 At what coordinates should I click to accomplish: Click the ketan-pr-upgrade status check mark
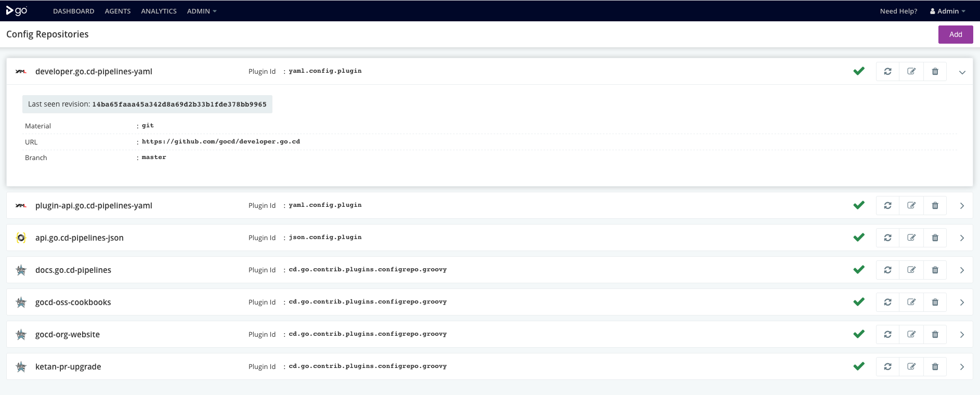pos(859,366)
